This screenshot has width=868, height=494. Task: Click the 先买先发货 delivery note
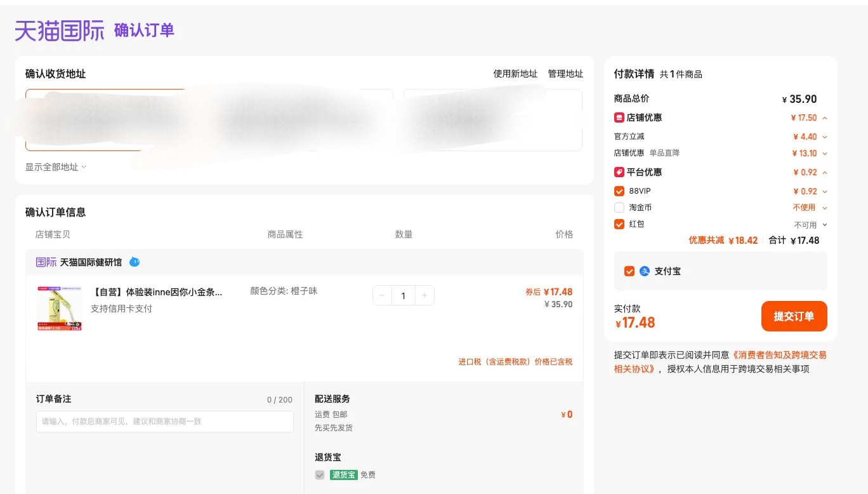[334, 428]
